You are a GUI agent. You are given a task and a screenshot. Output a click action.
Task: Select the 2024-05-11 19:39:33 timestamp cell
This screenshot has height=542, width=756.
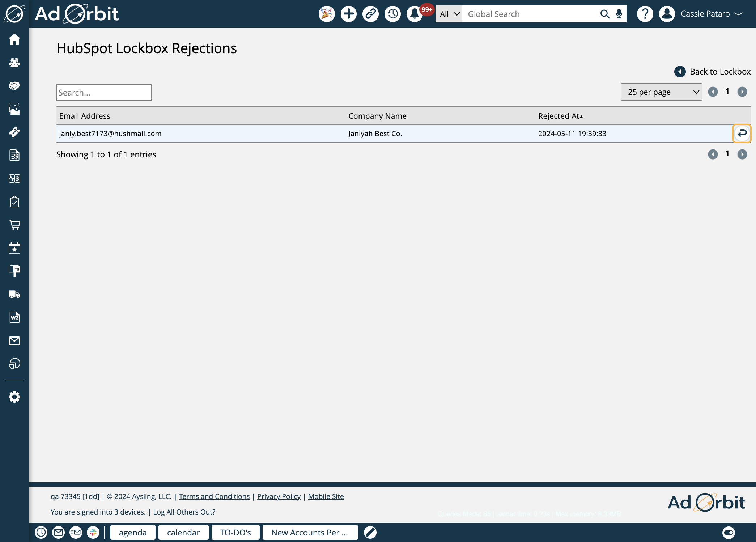572,134
